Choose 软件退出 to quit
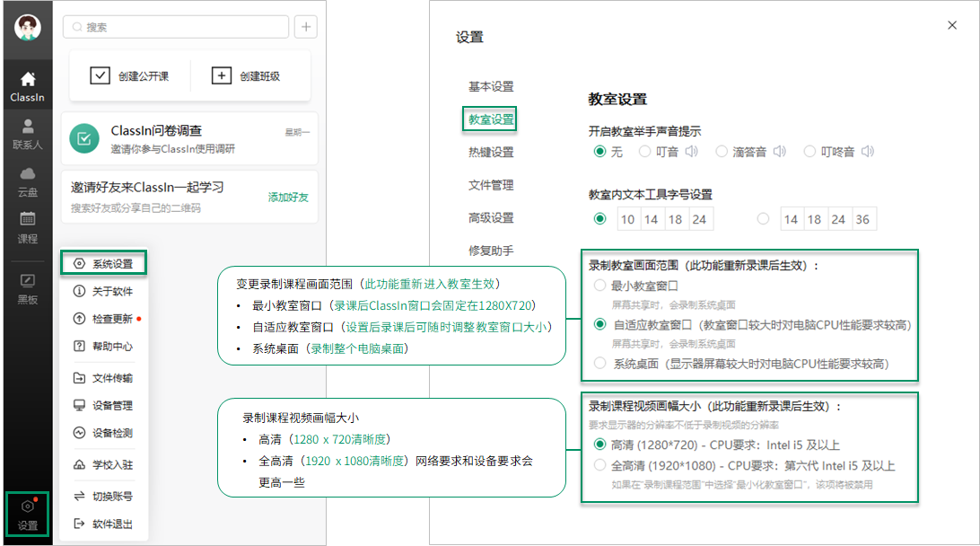Viewport: 980px width, 546px height. click(x=103, y=524)
